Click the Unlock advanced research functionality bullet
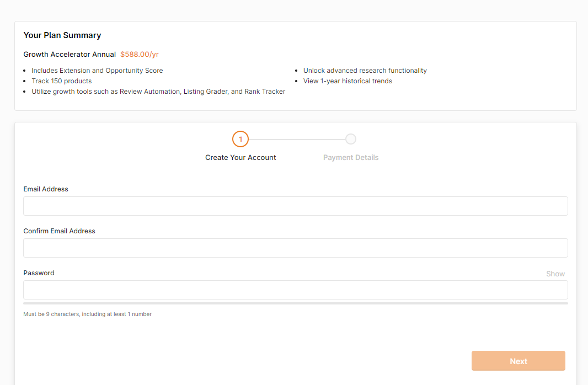Image resolution: width=588 pixels, height=385 pixels. (365, 71)
